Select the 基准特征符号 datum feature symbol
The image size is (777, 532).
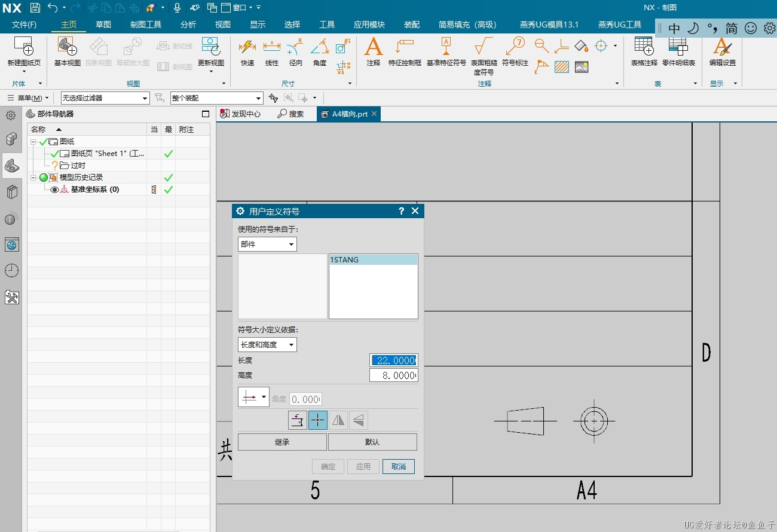point(446,52)
